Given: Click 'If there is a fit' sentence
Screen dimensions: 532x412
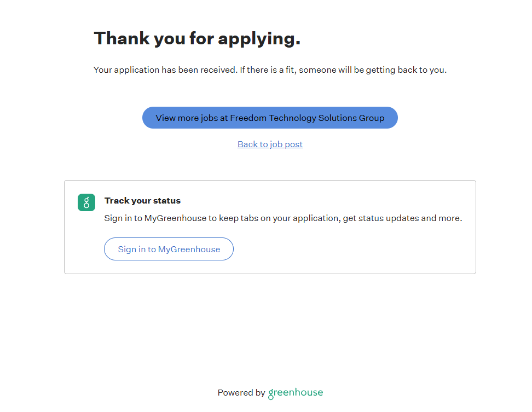Looking at the screenshot, I should coord(268,70).
